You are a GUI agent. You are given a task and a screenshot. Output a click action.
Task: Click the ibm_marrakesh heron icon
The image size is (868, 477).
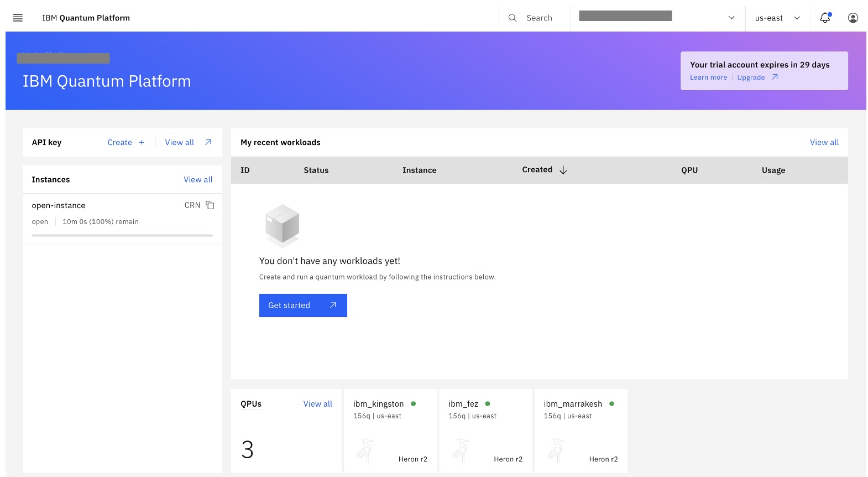pos(556,450)
